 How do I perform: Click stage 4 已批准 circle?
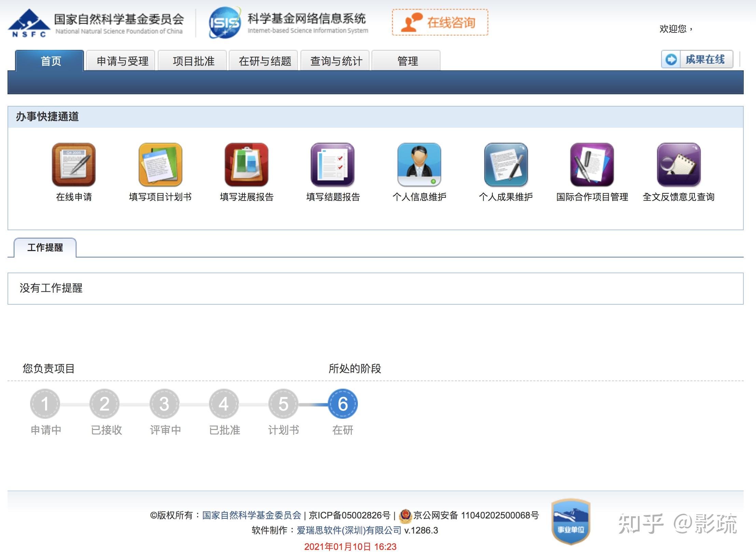(224, 404)
